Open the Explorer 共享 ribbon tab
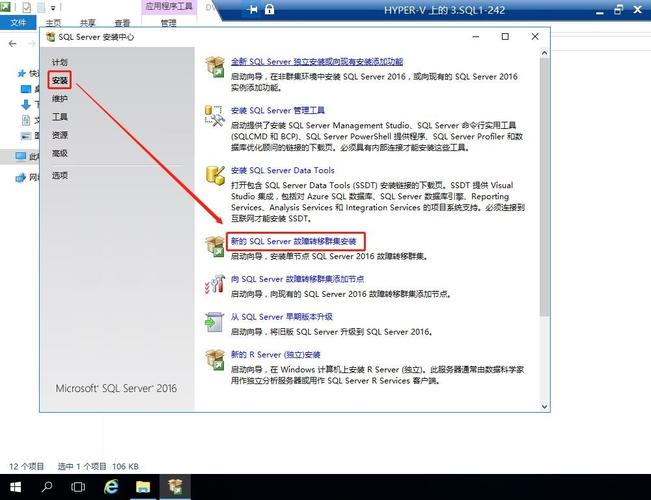Image resolution: width=651 pixels, height=500 pixels. point(88,23)
